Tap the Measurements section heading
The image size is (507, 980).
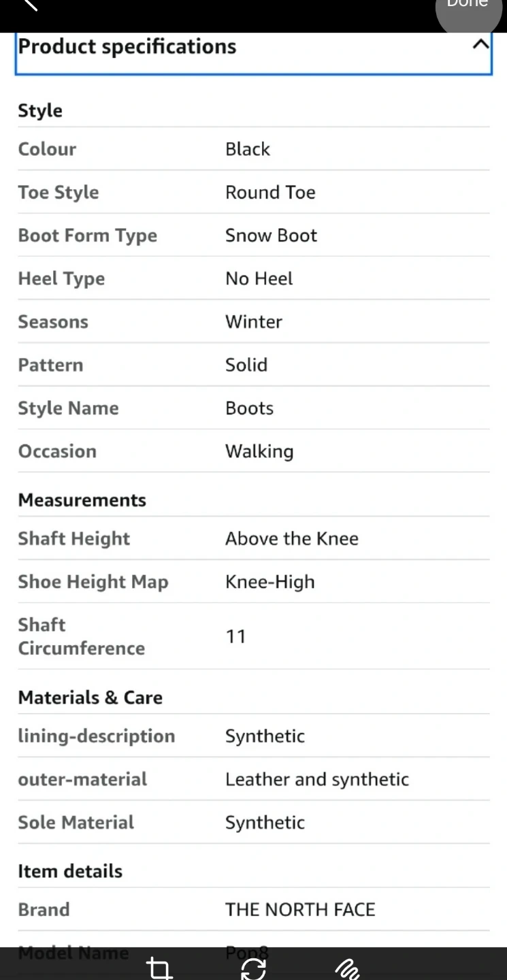click(x=82, y=500)
